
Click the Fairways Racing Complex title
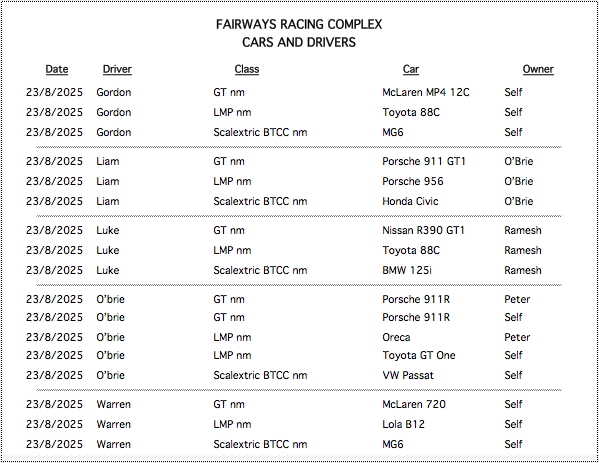point(299,24)
